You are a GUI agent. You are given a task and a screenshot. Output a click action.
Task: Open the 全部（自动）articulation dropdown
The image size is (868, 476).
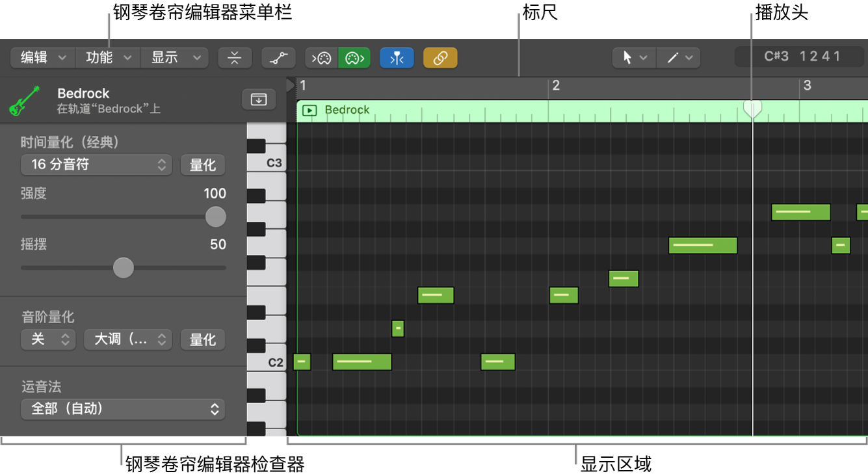[122, 409]
